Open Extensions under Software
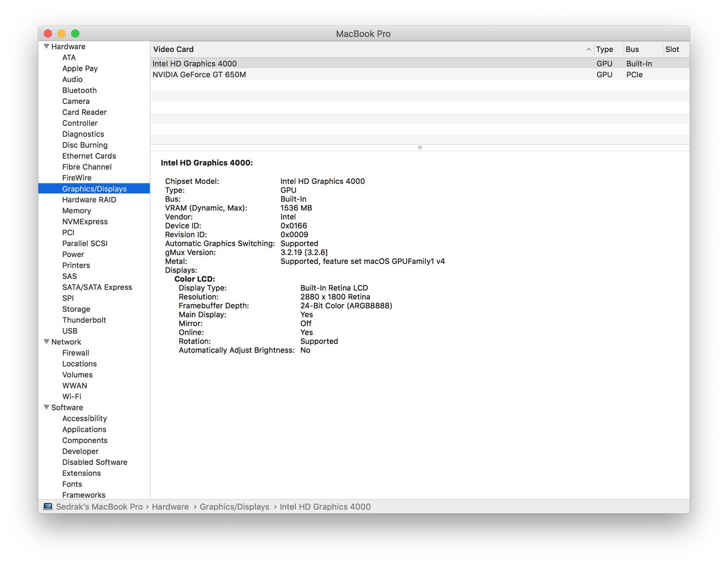This screenshot has height=564, width=728. click(x=82, y=474)
